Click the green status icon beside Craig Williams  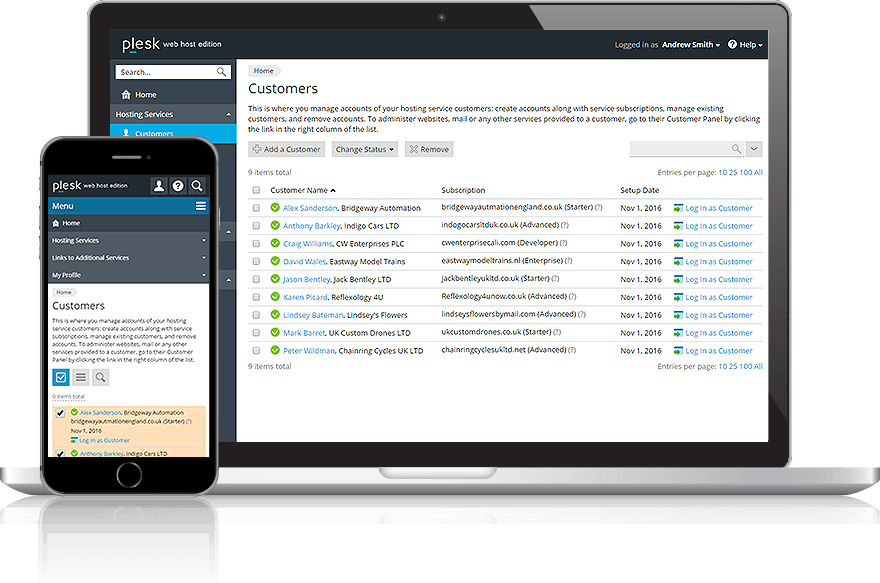[275, 243]
